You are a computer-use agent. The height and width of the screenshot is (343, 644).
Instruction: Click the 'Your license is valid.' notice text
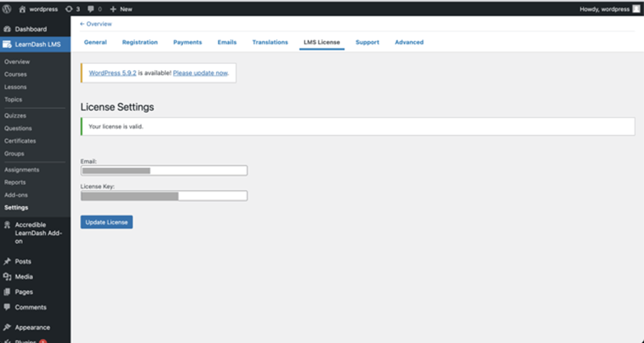click(116, 126)
